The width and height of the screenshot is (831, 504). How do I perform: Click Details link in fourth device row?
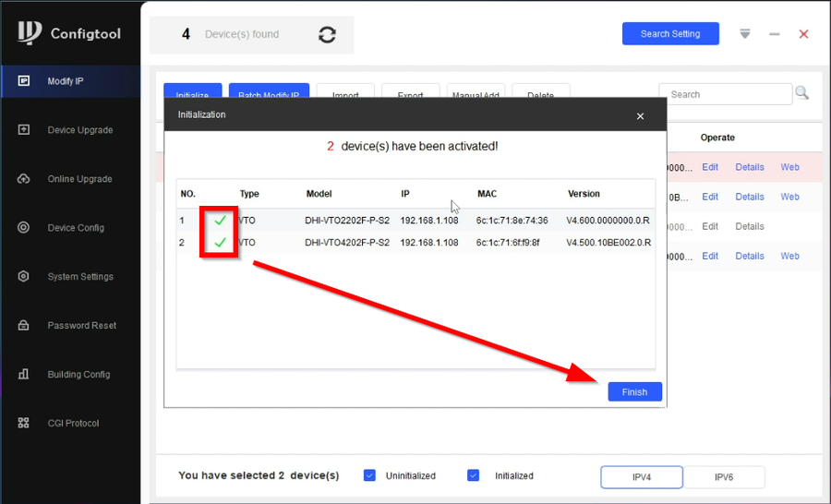pos(750,256)
